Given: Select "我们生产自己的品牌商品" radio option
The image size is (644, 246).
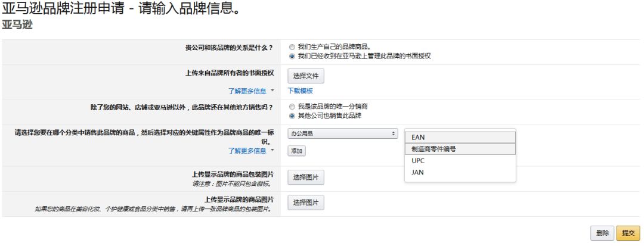Looking at the screenshot, I should [x=292, y=47].
